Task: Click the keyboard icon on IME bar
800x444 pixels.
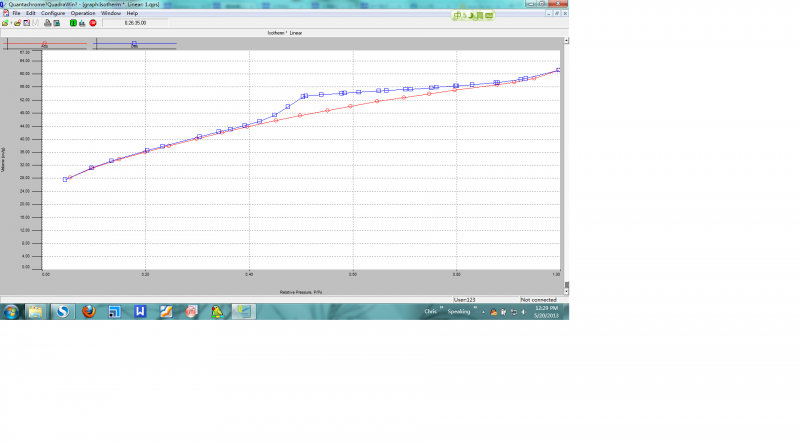Action: (x=489, y=16)
